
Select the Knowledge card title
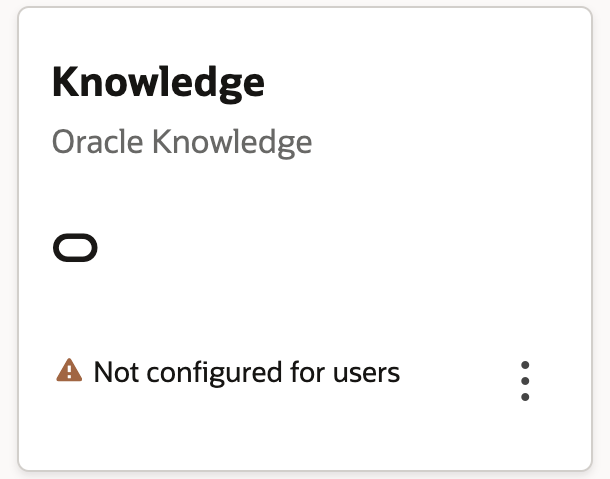158,82
